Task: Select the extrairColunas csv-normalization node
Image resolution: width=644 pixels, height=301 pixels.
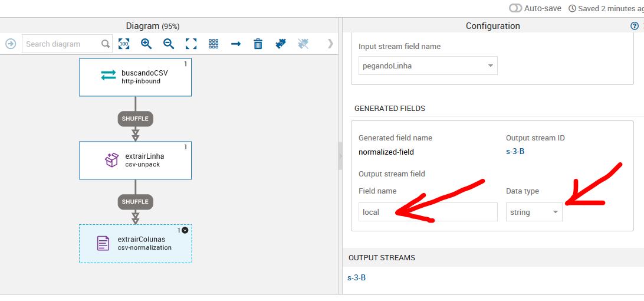Action: click(135, 243)
